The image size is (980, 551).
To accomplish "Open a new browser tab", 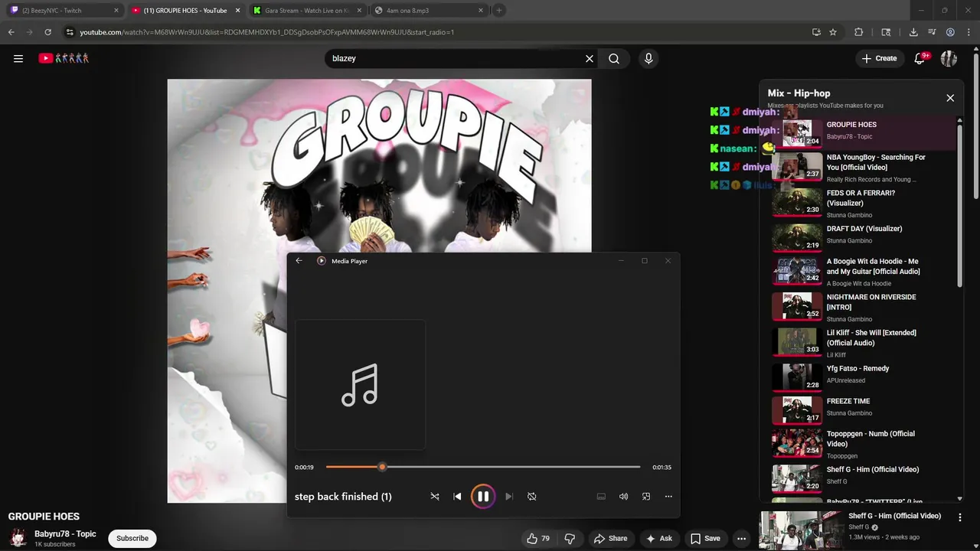I will pos(499,11).
